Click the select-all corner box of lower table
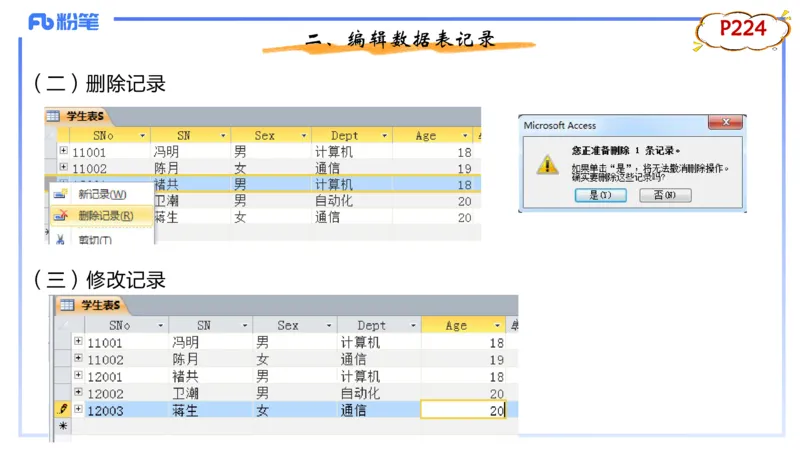 pyautogui.click(x=63, y=325)
